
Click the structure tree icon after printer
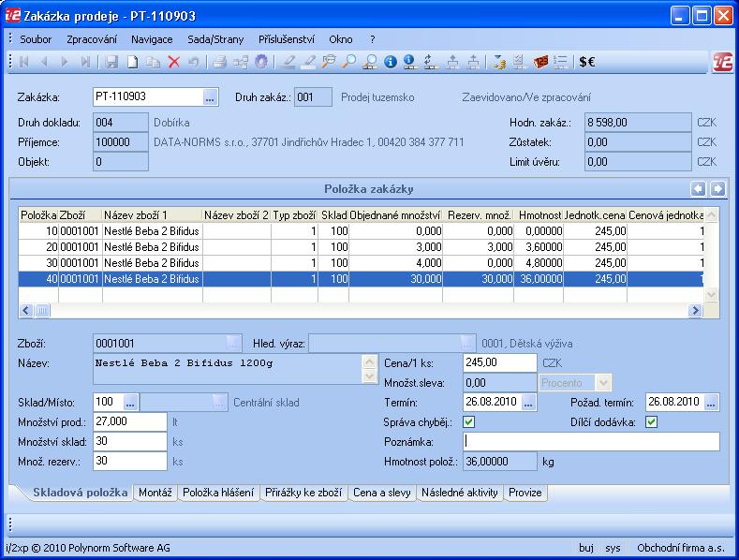241,62
